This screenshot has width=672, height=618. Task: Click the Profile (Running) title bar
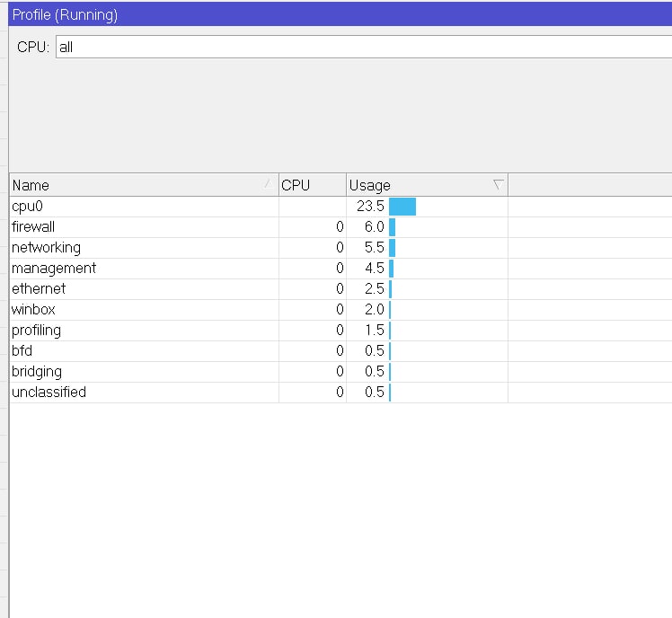[340, 14]
